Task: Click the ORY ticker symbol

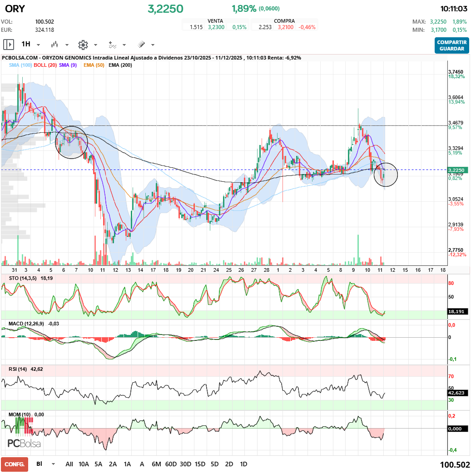Action: [15, 9]
